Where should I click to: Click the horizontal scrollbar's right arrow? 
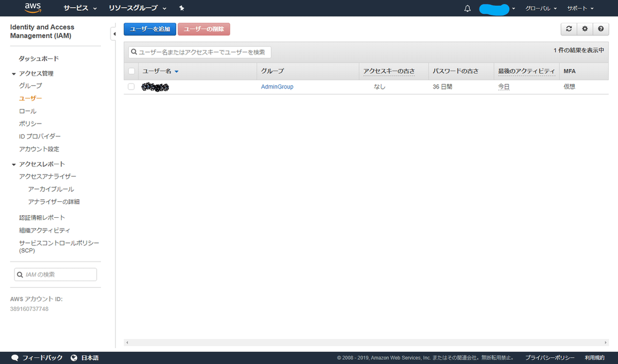(x=606, y=342)
